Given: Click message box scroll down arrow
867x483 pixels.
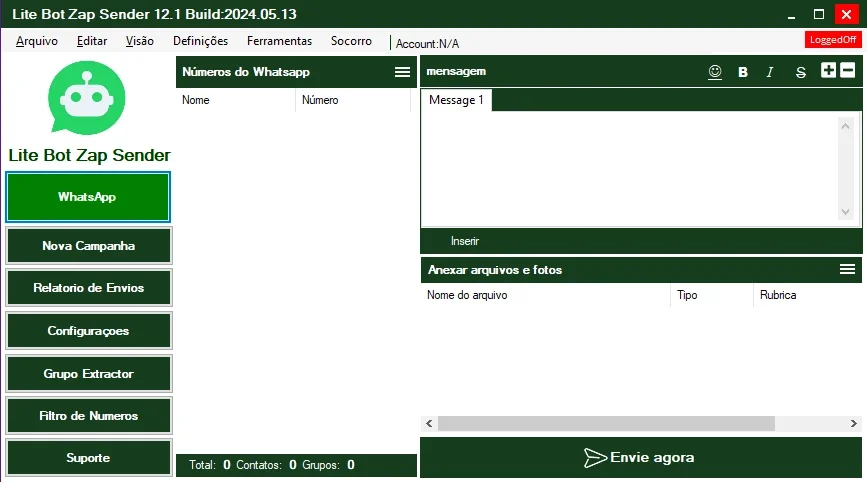Looking at the screenshot, I should point(845,212).
